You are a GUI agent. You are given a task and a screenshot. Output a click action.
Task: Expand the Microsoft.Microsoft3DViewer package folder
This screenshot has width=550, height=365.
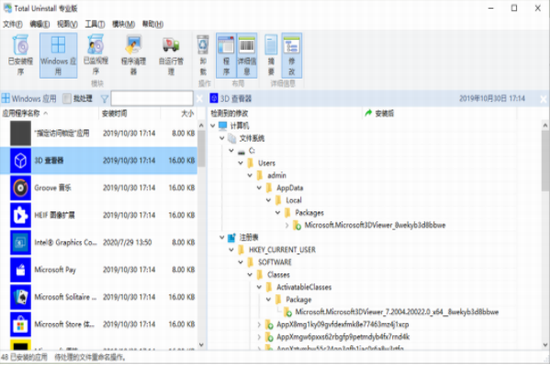point(287,225)
